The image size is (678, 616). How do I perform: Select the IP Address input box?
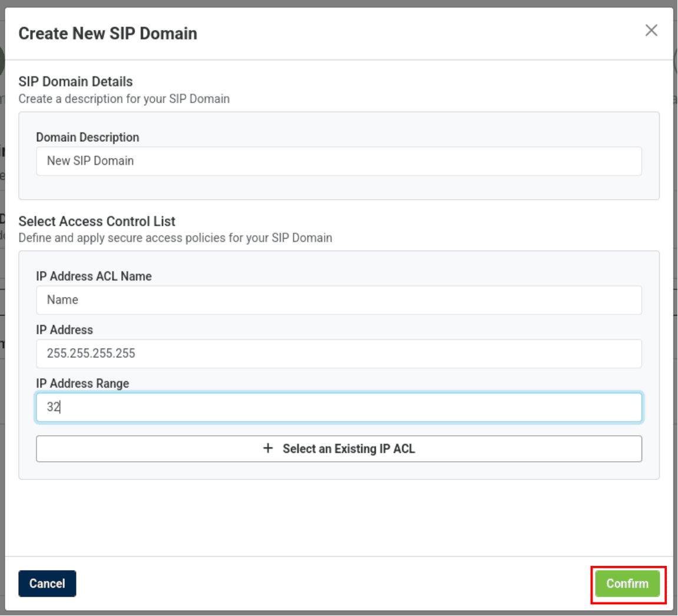(x=339, y=354)
